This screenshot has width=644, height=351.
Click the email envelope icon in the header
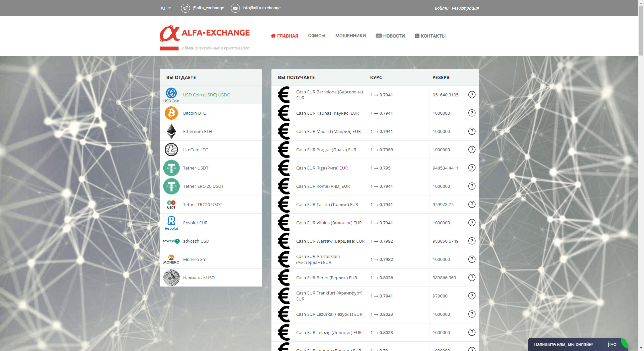(x=236, y=8)
